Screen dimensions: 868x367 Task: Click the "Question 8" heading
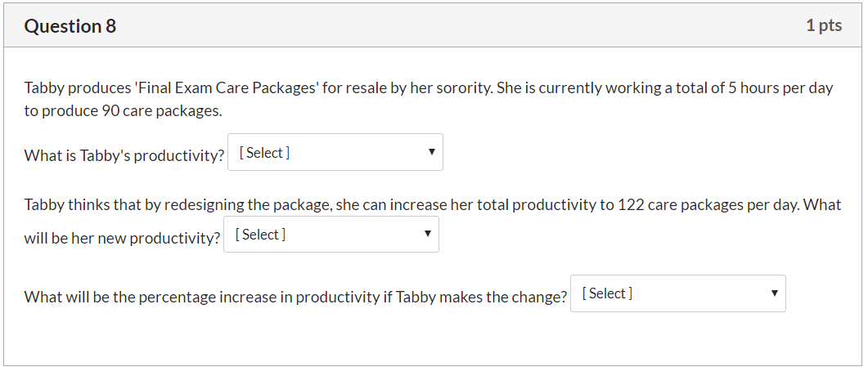tap(70, 26)
